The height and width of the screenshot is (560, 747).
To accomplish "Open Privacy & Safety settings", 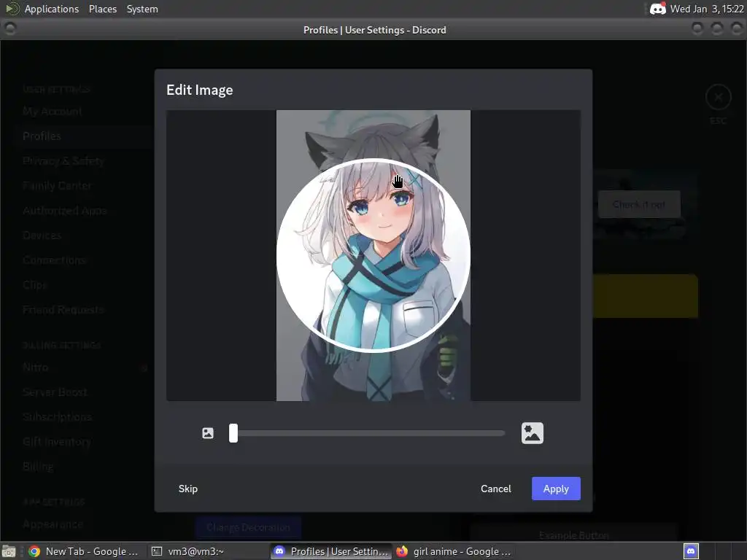I will coord(63,161).
